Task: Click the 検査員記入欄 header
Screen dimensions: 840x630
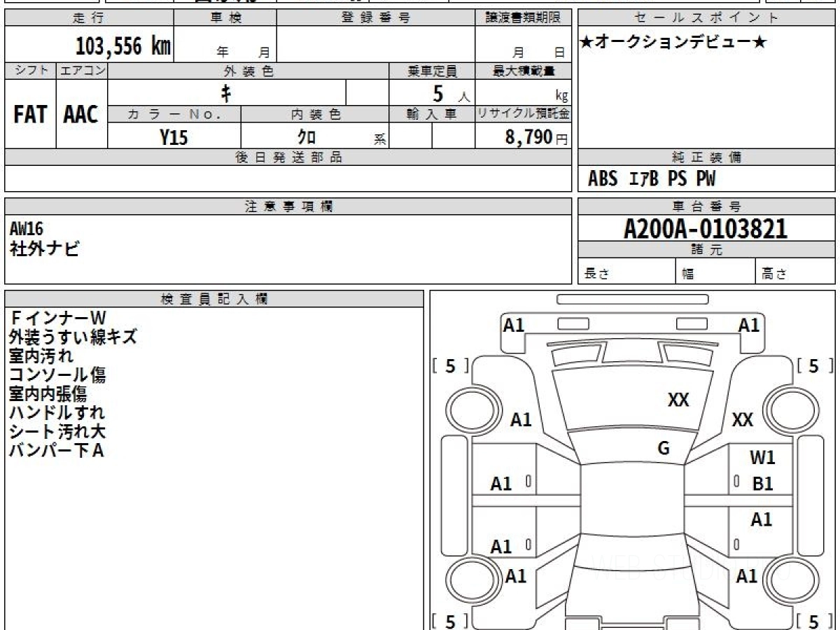Action: [x=214, y=299]
